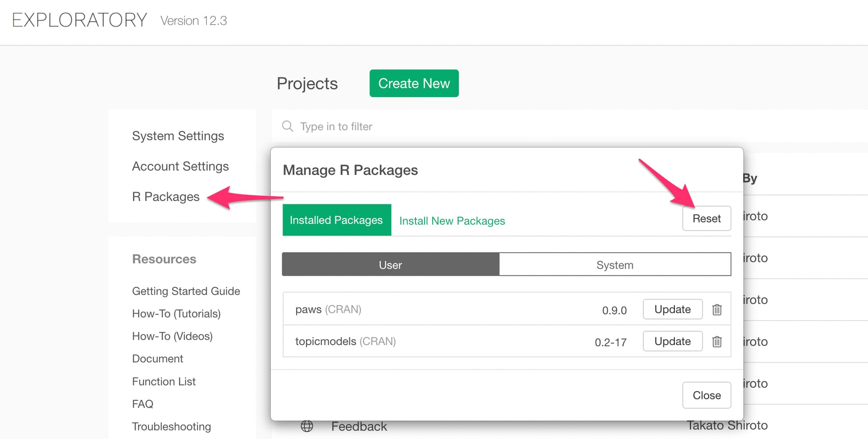Open How-To (Videos) link
868x439 pixels.
172,336
